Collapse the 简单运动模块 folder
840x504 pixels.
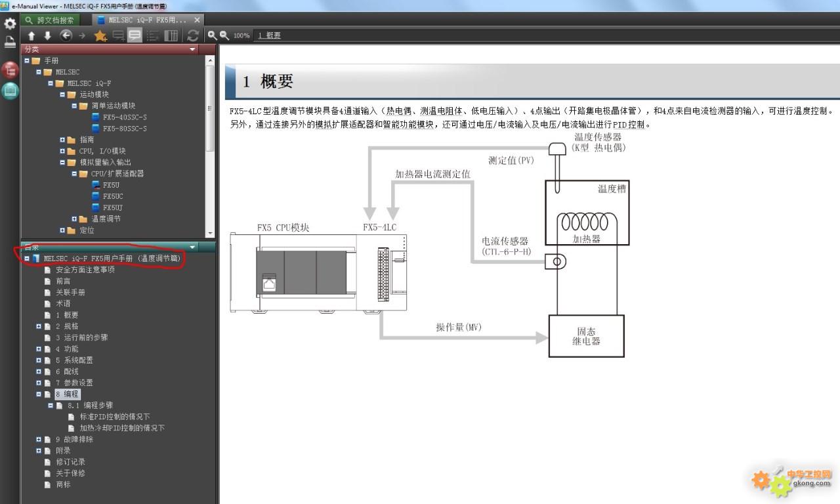[74, 106]
